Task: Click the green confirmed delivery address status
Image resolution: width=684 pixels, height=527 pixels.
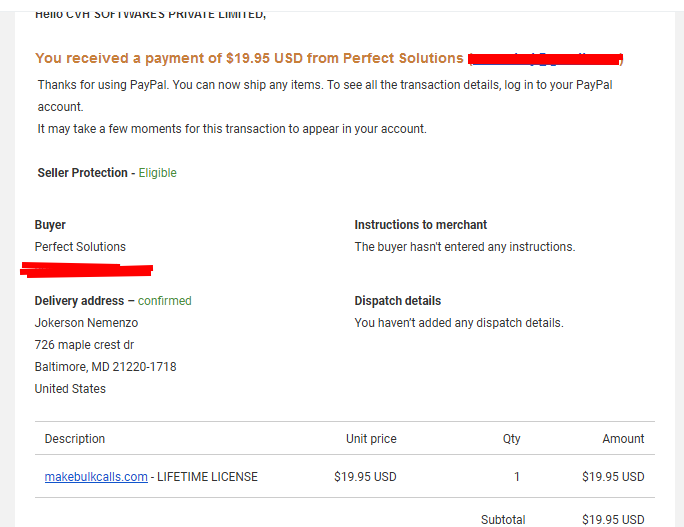Action: point(164,301)
